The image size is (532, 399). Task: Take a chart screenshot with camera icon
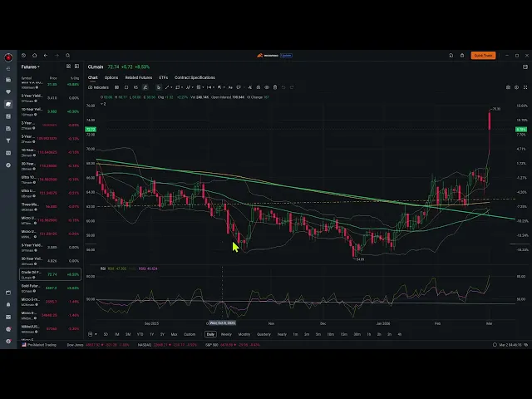(x=508, y=87)
